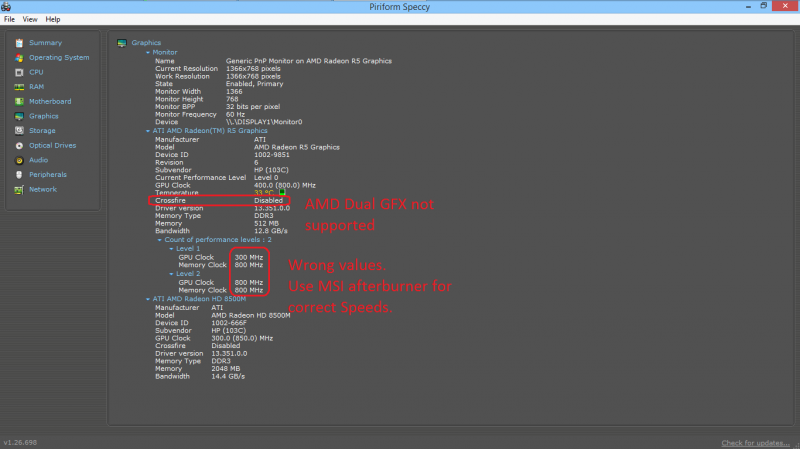Click the GPU Clock 300.0 (850.0) MHz value
This screenshot has height=449, width=800.
[x=242, y=338]
